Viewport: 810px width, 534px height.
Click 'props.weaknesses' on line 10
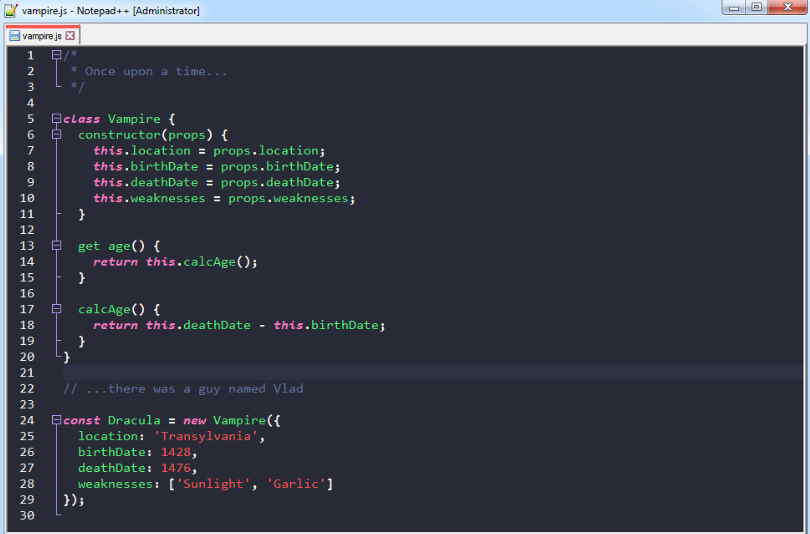coord(289,198)
